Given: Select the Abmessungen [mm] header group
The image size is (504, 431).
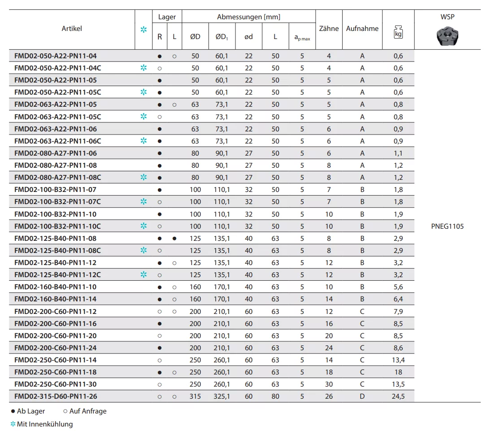Looking at the screenshot, I should [x=248, y=17].
